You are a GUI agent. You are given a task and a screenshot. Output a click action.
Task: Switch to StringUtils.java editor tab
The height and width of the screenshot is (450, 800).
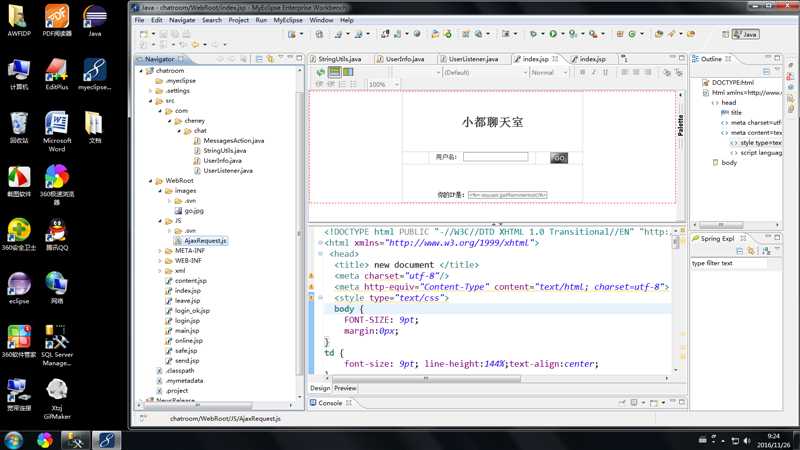(x=339, y=59)
